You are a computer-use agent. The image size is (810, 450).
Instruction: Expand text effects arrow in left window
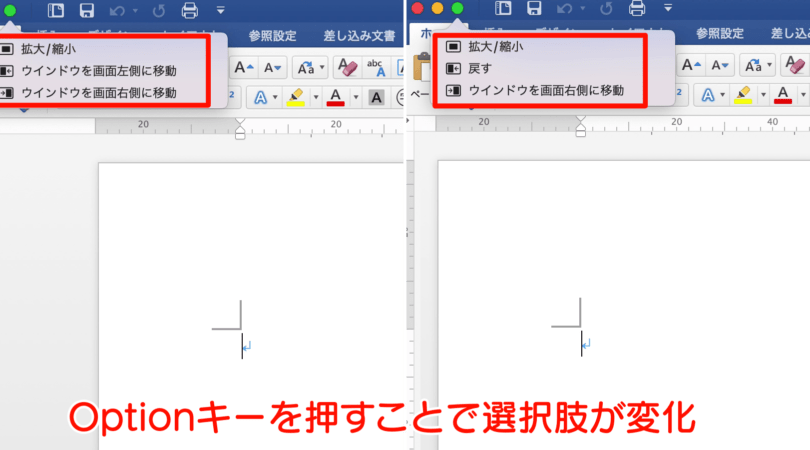pos(275,97)
